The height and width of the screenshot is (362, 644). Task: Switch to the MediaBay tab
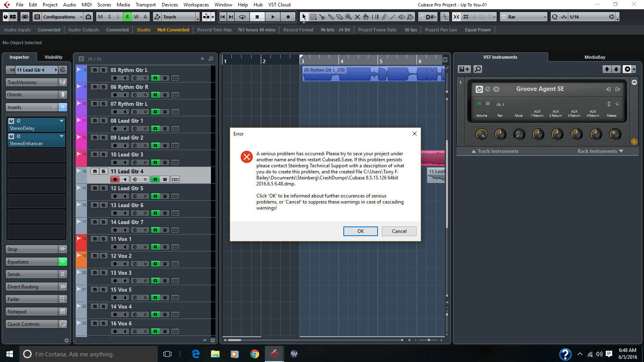click(x=595, y=57)
